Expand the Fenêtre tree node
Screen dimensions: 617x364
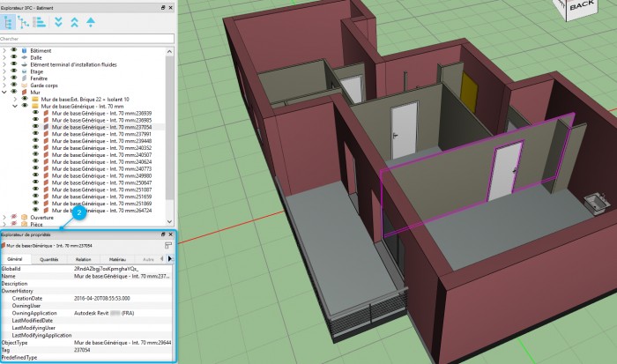4,78
